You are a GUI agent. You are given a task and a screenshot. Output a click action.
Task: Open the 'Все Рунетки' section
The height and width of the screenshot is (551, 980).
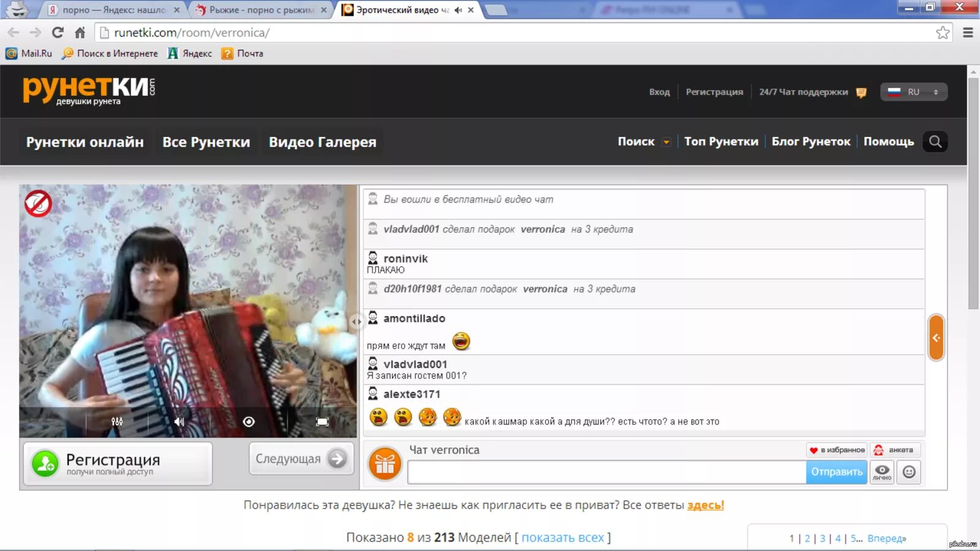click(x=206, y=142)
